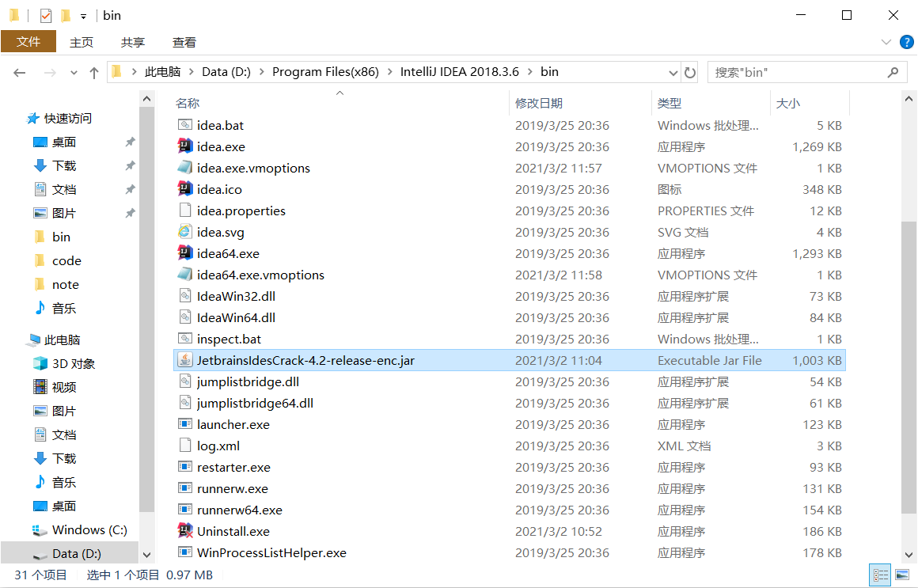The image size is (918, 588).
Task: Click the search magnifier icon
Action: coord(893,72)
